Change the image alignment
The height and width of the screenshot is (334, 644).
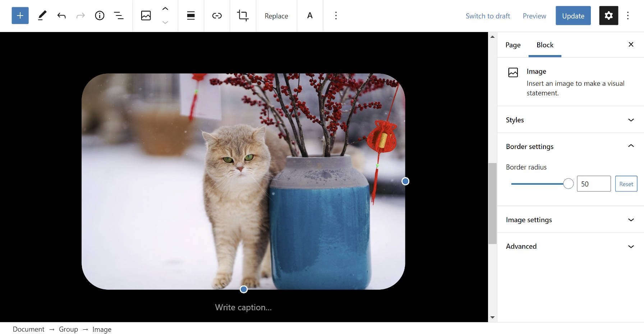191,15
